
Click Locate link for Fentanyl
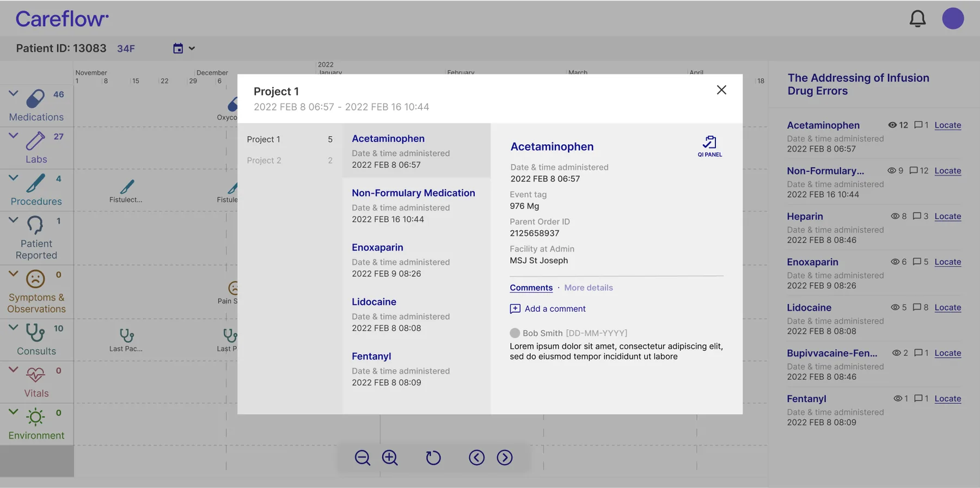point(948,399)
